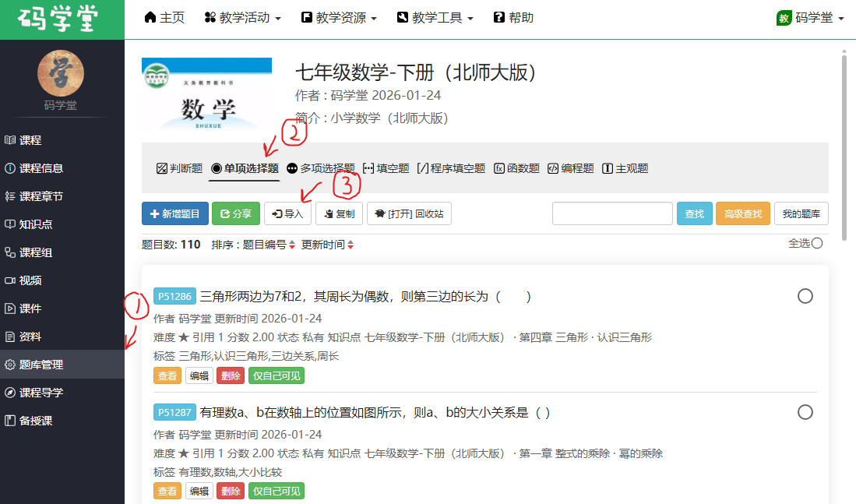Open 题库管理 in the sidebar
This screenshot has width=856, height=504.
pos(41,365)
